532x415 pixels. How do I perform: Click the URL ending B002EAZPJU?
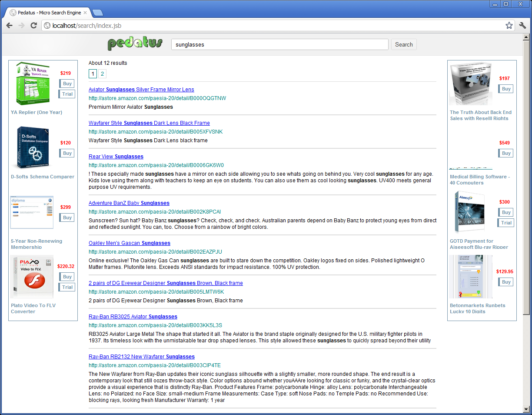(155, 252)
